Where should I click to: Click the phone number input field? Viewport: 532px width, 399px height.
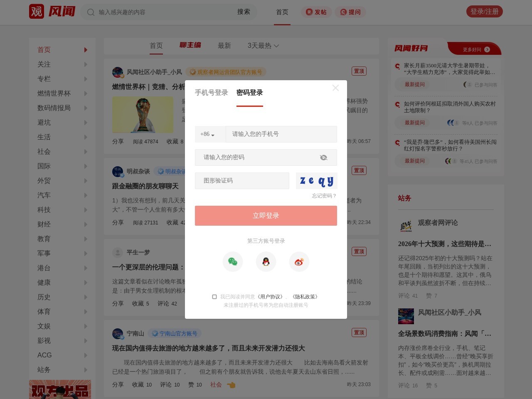pos(281,134)
